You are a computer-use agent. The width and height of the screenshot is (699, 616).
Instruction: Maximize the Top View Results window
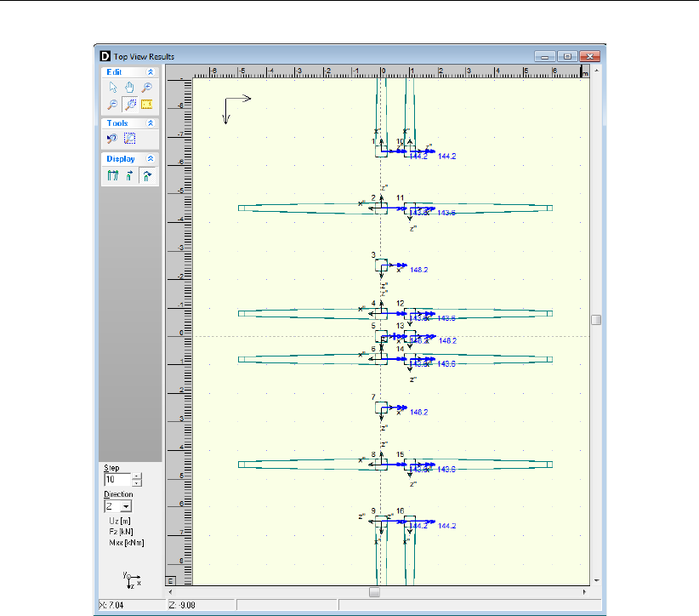pyautogui.click(x=567, y=57)
